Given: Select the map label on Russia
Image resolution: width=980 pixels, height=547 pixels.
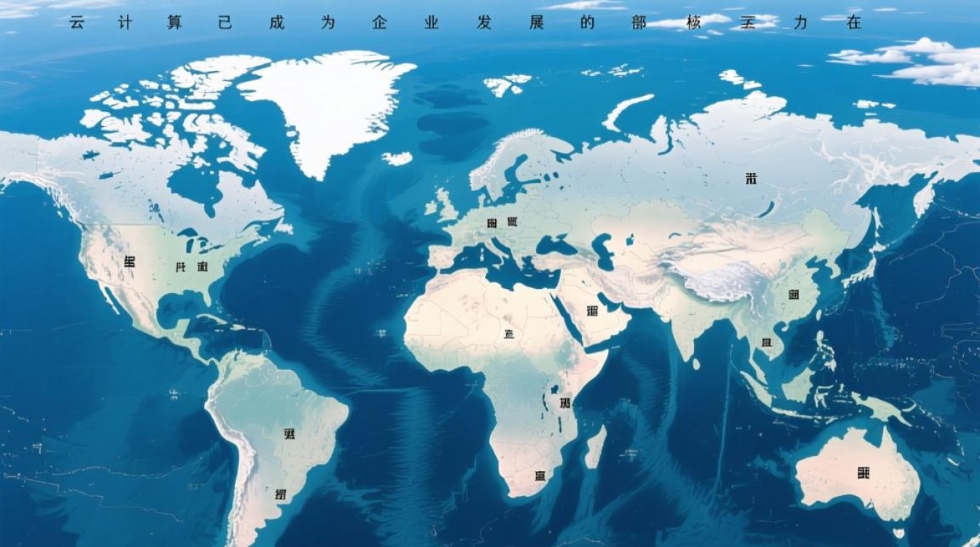Looking at the screenshot, I should (751, 178).
